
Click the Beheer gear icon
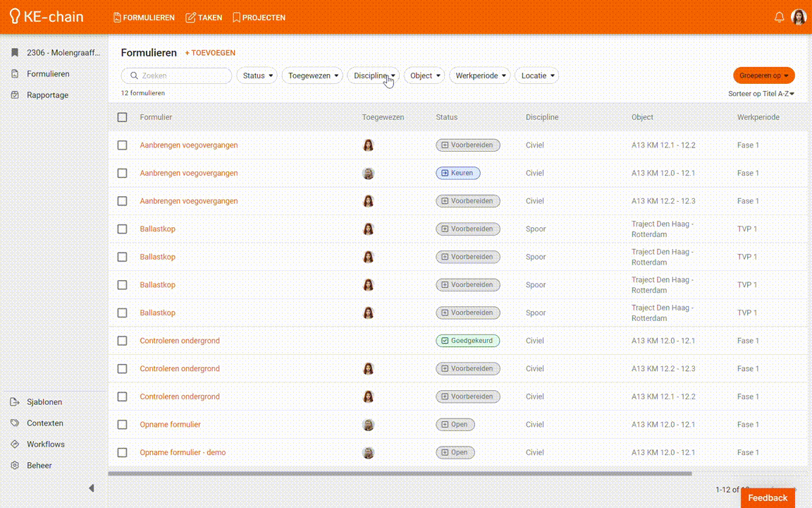click(14, 466)
